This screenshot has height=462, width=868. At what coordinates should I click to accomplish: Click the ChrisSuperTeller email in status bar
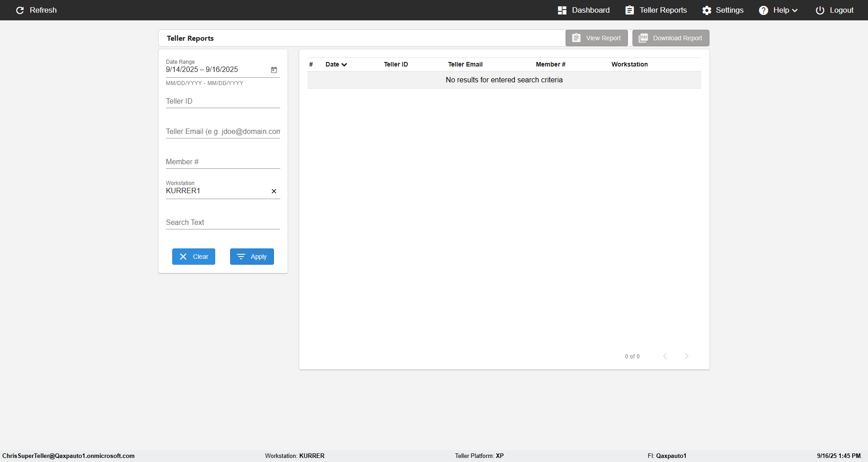pos(68,456)
